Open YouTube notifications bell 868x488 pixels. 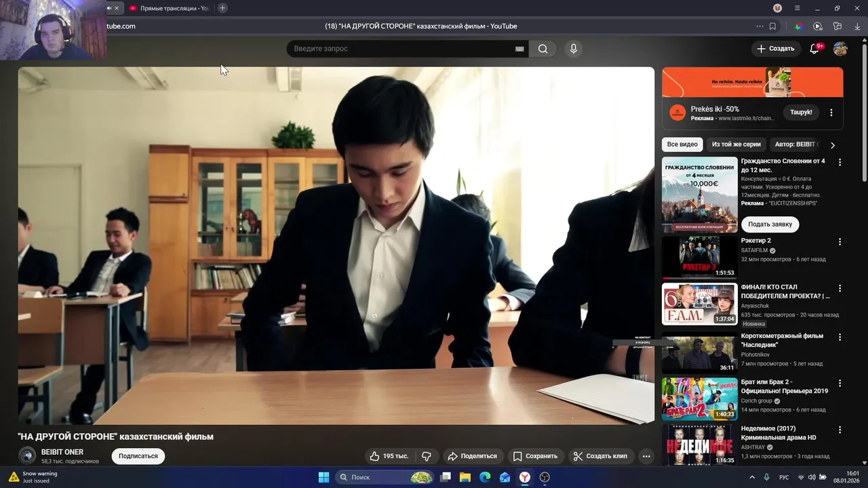point(815,49)
